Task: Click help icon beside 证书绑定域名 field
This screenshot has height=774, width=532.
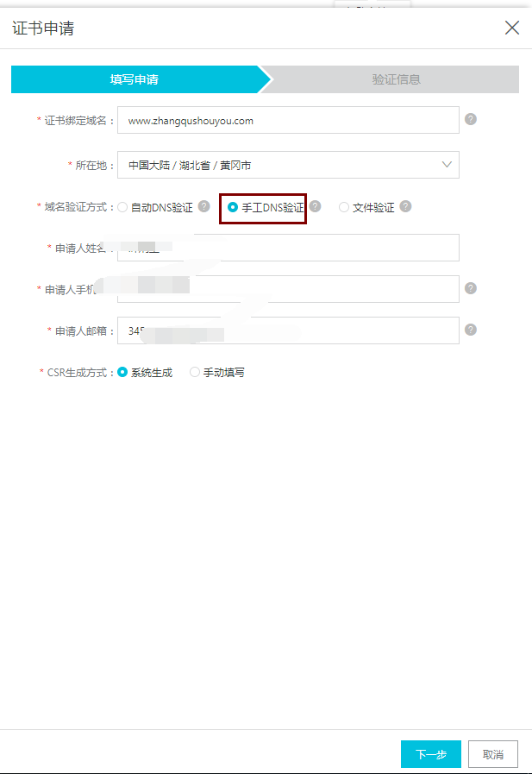Action: (471, 119)
